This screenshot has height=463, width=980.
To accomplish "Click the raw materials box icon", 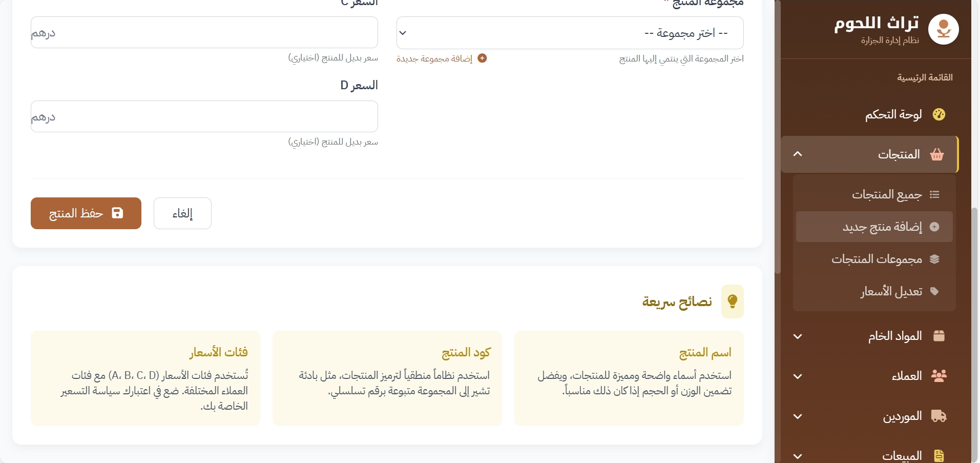I will pyautogui.click(x=939, y=336).
